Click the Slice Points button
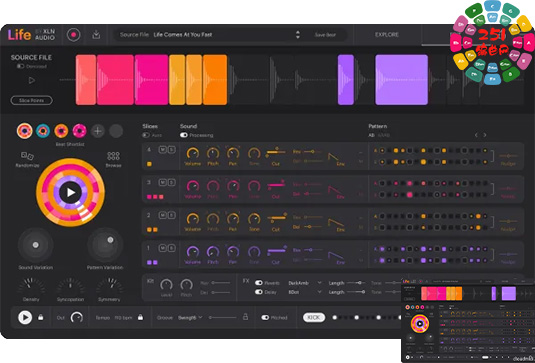 pyautogui.click(x=31, y=100)
